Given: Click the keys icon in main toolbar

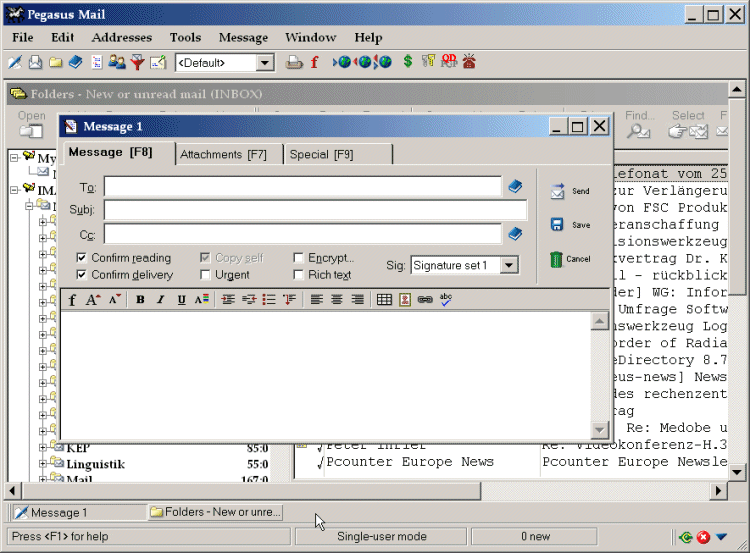Looking at the screenshot, I should click(428, 61).
